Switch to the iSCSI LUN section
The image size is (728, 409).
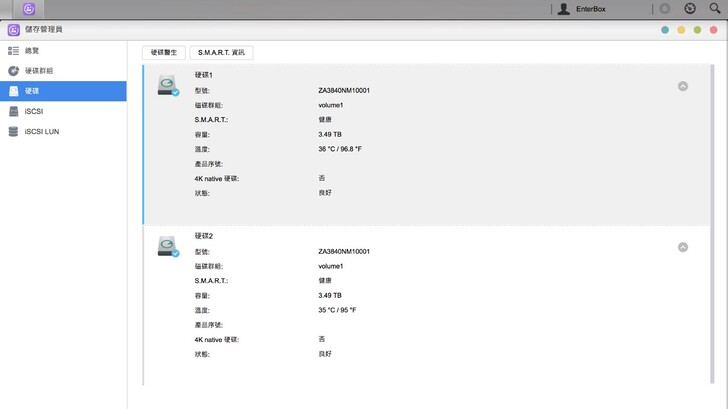(42, 131)
